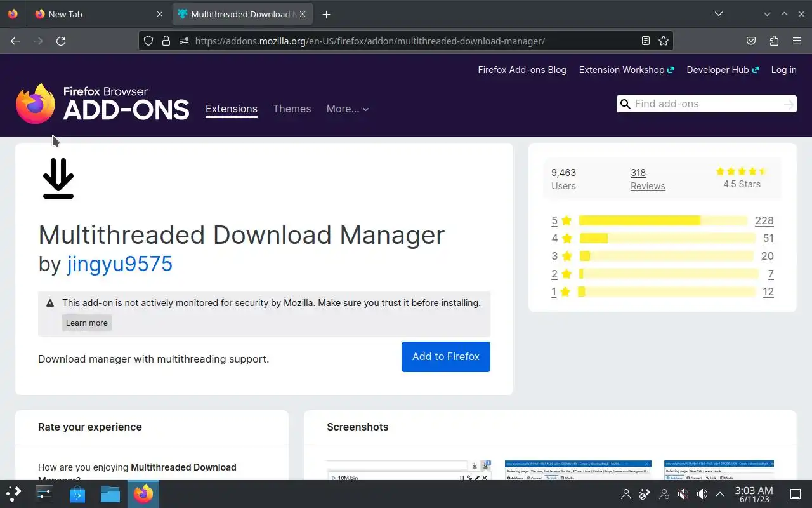The image size is (812, 508).
Task: Open the 7 two-star reviews count
Action: click(771, 274)
